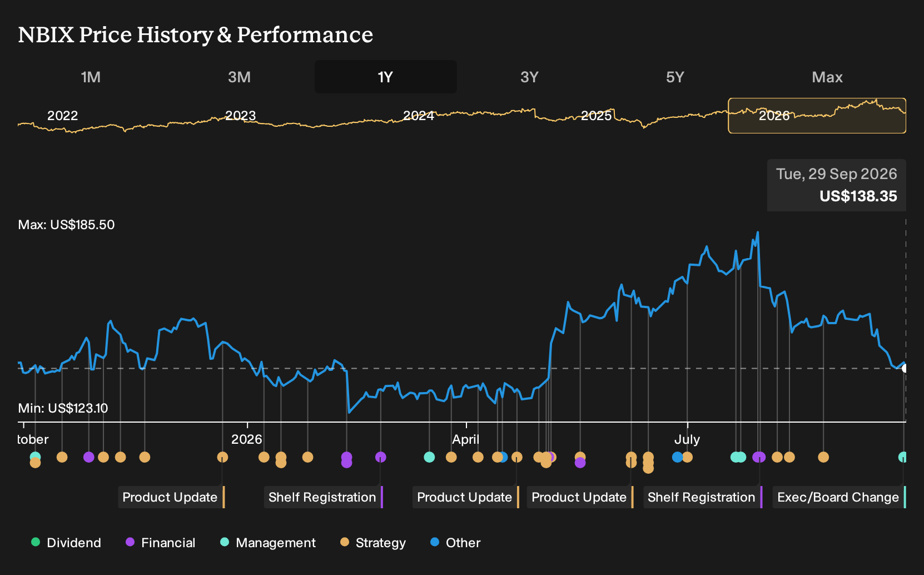
Task: Toggle Management events in the legend
Action: coord(268,543)
